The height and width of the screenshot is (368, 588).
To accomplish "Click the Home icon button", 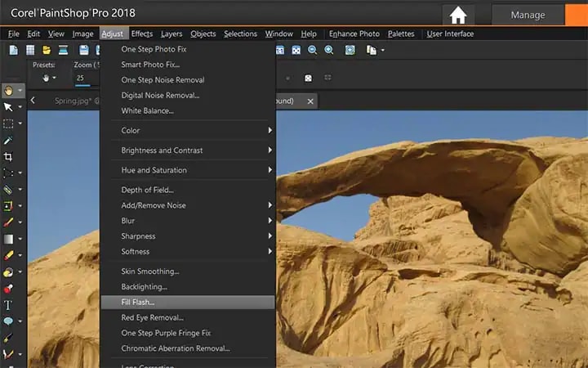I will tap(458, 16).
